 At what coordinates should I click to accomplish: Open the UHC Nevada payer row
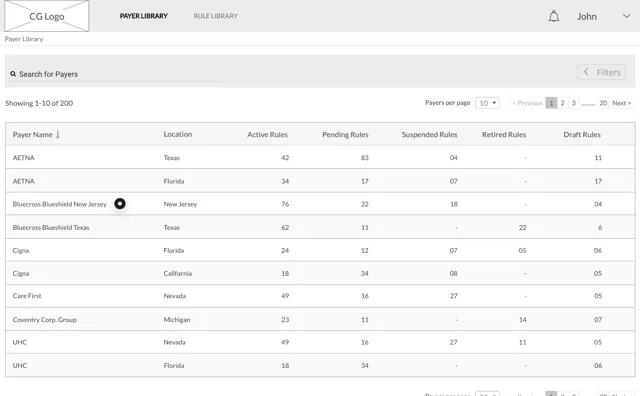click(x=320, y=342)
